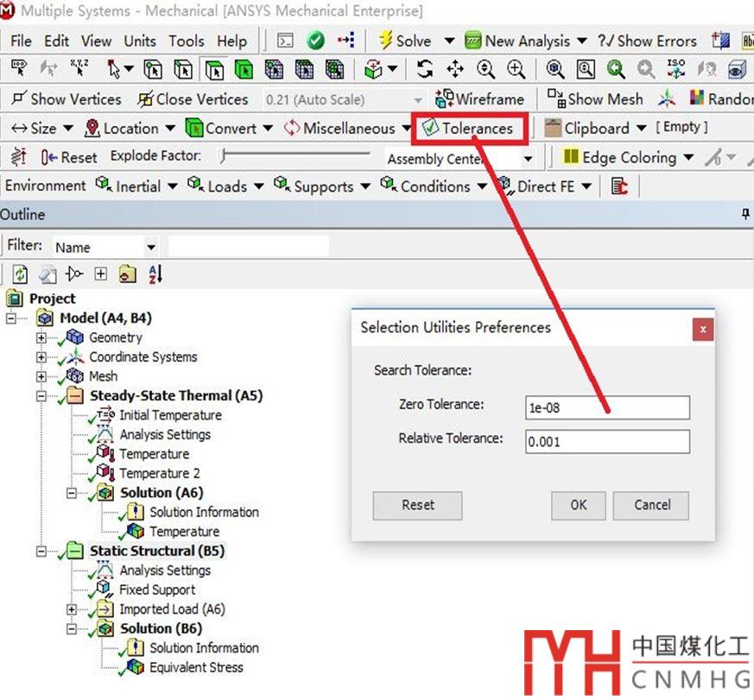Click the ISO view icon
Viewport: 754px width, 700px height.
(675, 69)
